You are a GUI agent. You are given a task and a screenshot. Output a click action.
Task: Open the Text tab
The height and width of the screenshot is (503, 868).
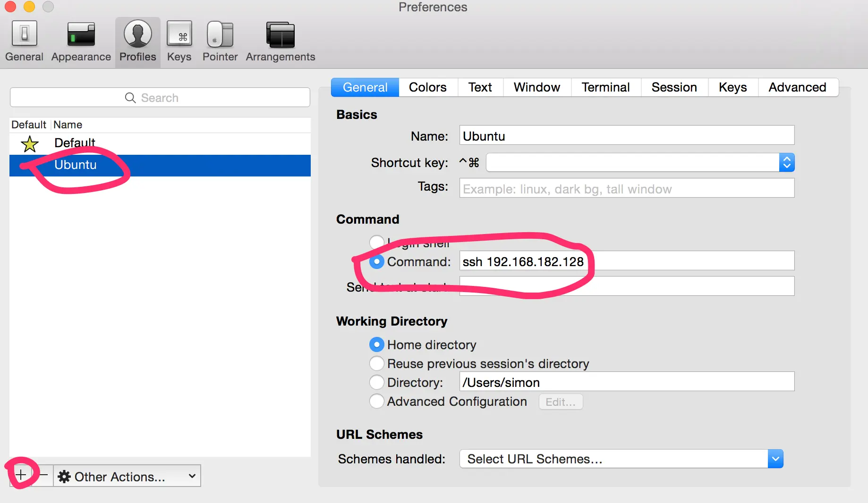tap(480, 87)
